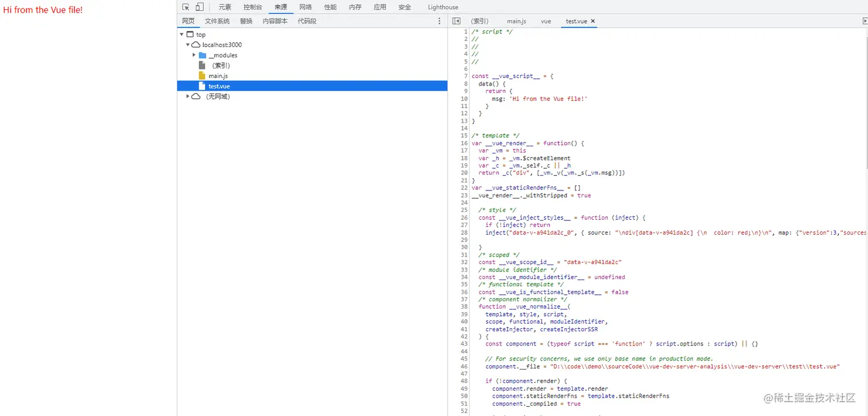868x416 pixels.
Task: Switch to the 内存 panel tab
Action: click(355, 7)
